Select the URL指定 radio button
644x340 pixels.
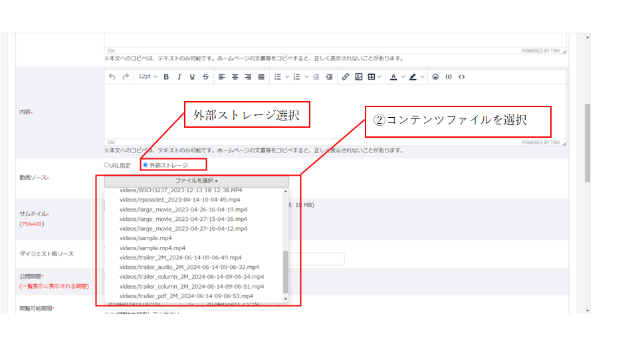coord(106,165)
